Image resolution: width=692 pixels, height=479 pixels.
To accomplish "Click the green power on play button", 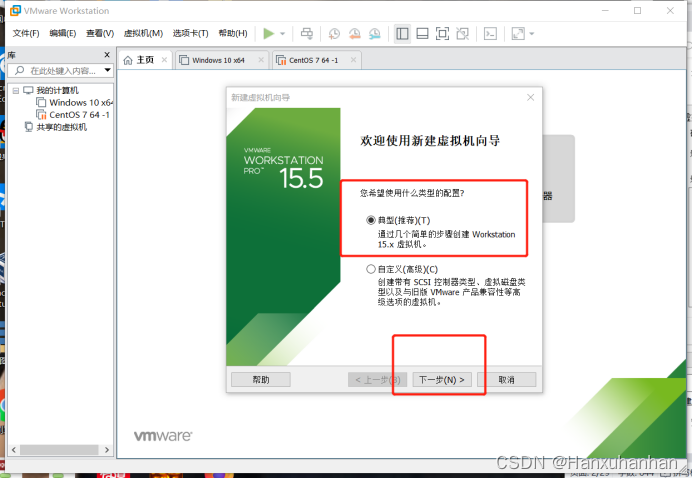I will pyautogui.click(x=268, y=34).
